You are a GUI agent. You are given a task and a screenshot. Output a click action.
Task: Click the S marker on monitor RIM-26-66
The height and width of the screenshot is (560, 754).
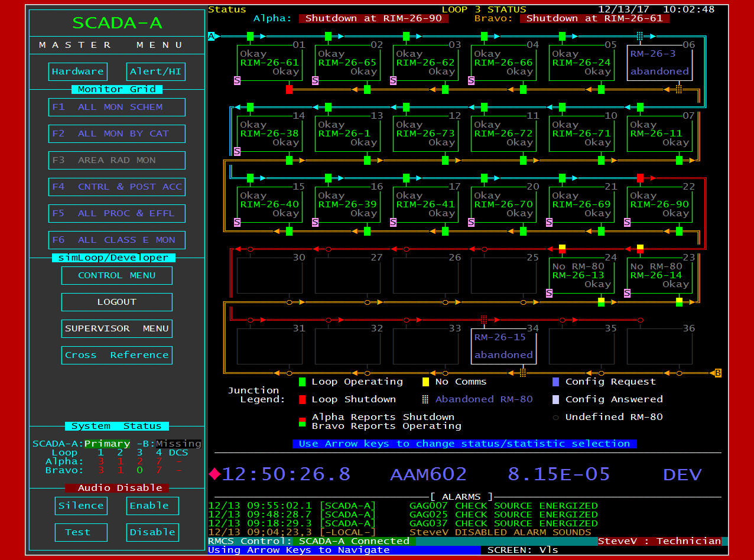(x=472, y=80)
